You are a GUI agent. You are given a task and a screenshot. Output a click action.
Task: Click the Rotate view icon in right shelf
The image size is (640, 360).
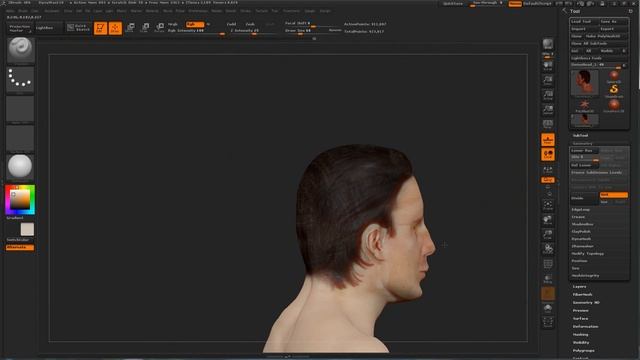pyautogui.click(x=548, y=249)
